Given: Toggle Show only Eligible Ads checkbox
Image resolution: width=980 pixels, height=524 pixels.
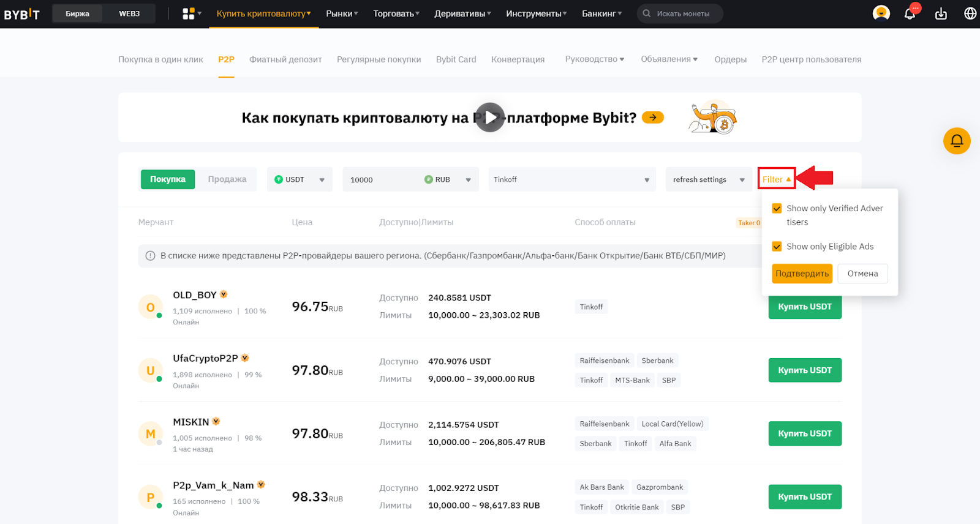Looking at the screenshot, I should [777, 246].
